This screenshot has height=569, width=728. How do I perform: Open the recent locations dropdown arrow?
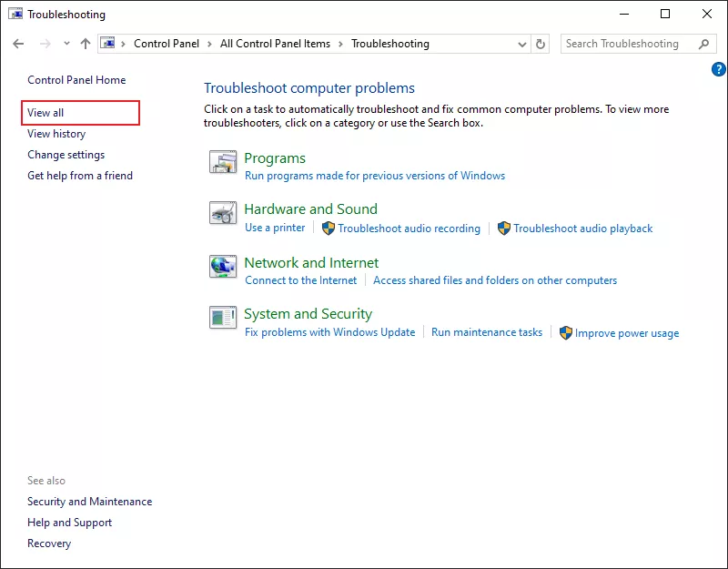66,44
